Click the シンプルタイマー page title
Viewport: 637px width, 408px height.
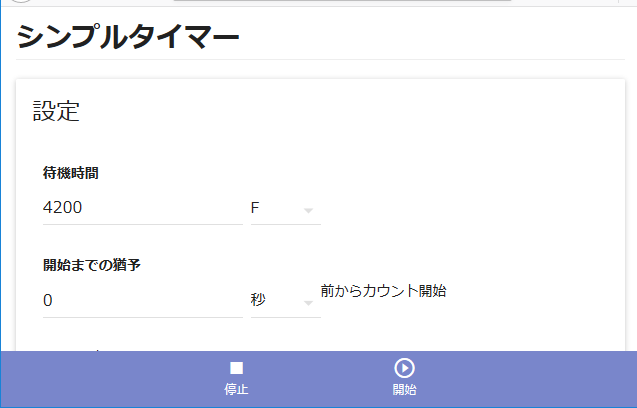(x=128, y=37)
